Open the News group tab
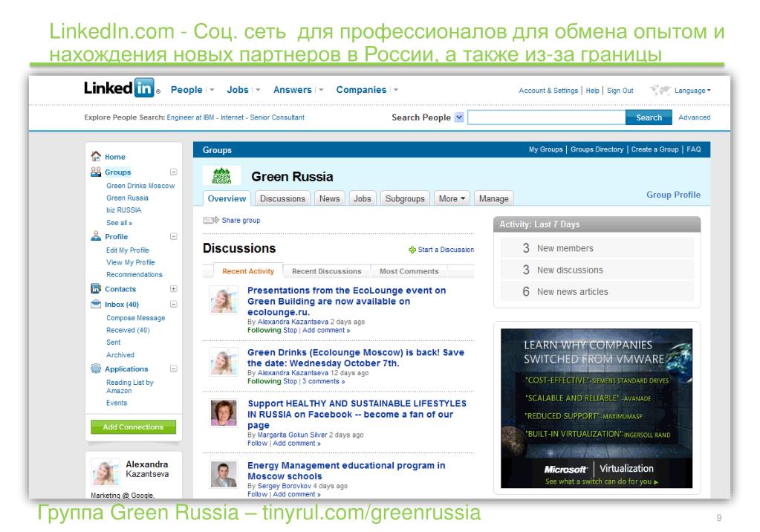760x532 pixels. pyautogui.click(x=330, y=198)
